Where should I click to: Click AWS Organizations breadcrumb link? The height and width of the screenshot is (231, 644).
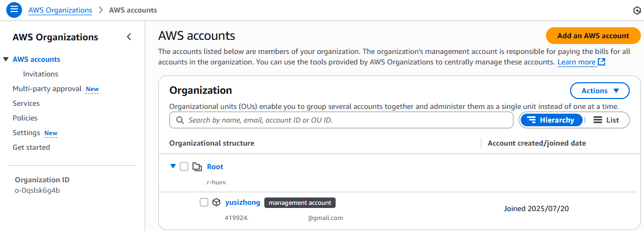coord(60,10)
